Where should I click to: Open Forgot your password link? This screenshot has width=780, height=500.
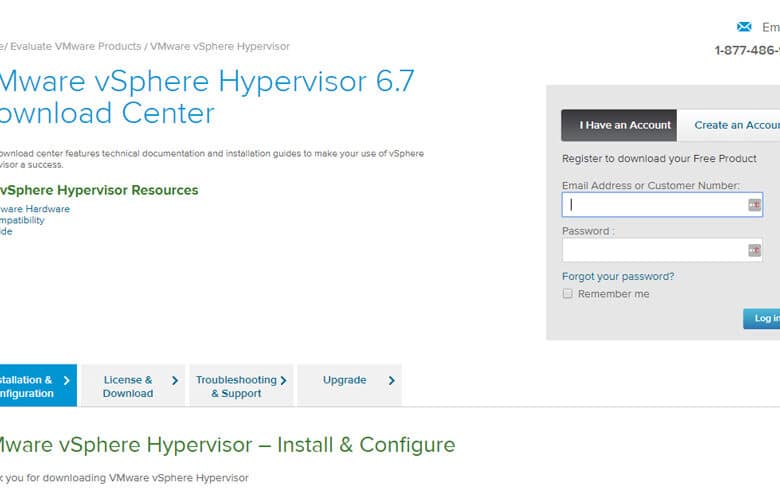[x=618, y=276]
